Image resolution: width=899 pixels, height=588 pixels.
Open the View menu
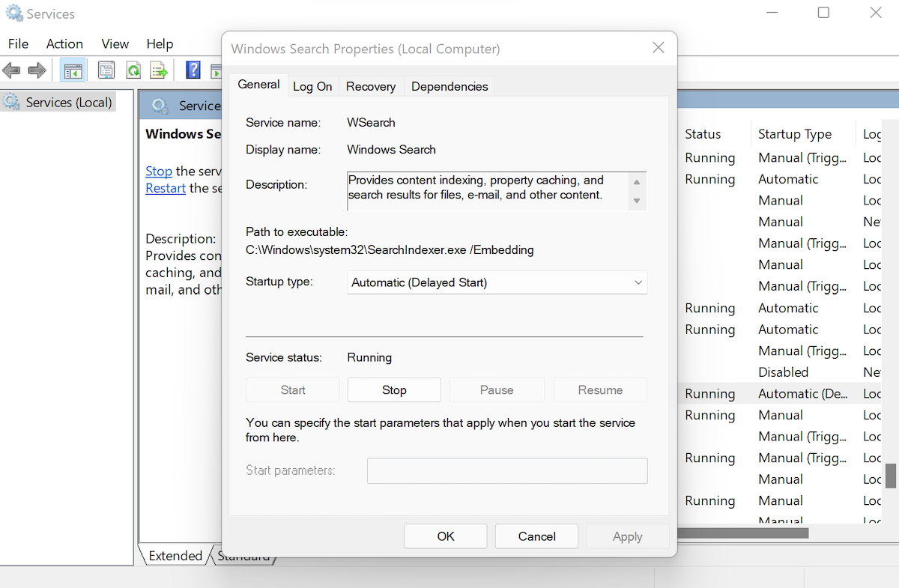tap(115, 43)
